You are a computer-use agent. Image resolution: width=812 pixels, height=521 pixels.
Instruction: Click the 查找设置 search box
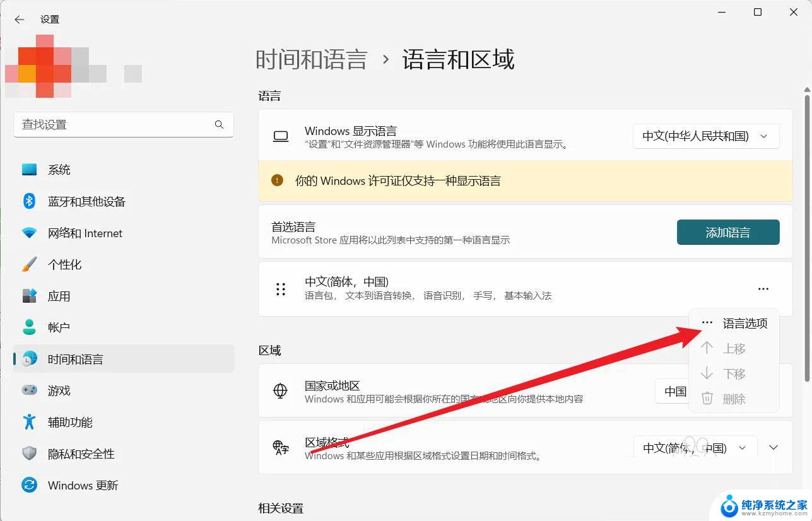pos(124,124)
